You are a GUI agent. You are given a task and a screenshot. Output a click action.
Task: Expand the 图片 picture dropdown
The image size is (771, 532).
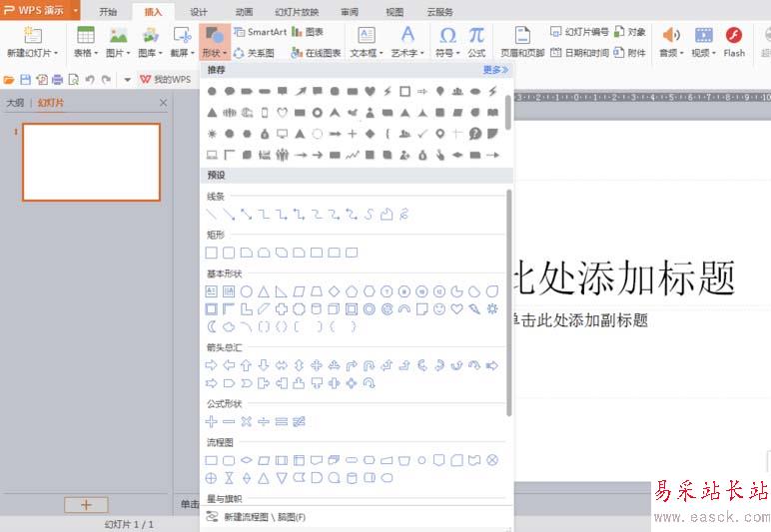pos(118,42)
